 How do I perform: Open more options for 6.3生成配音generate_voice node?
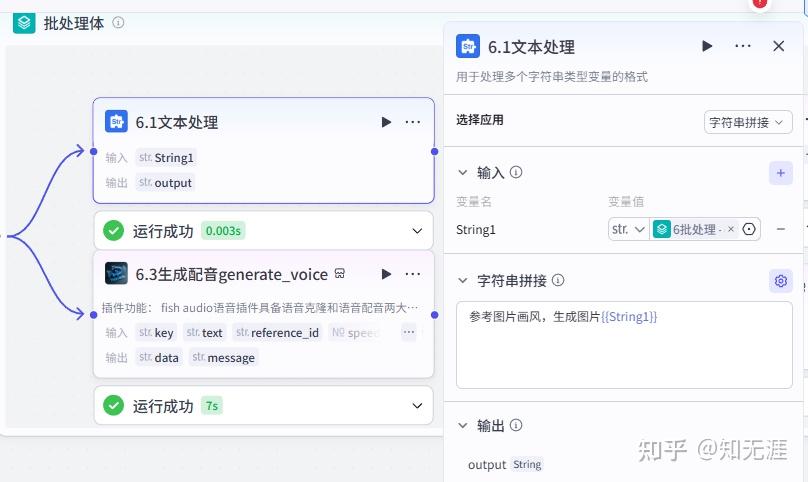coord(413,274)
